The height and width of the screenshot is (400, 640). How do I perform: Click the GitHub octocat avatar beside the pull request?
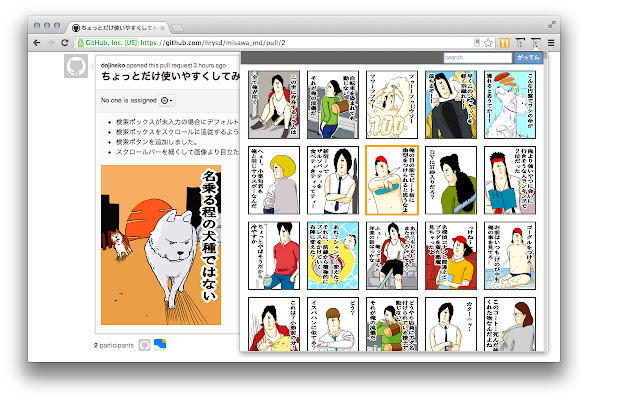(76, 66)
